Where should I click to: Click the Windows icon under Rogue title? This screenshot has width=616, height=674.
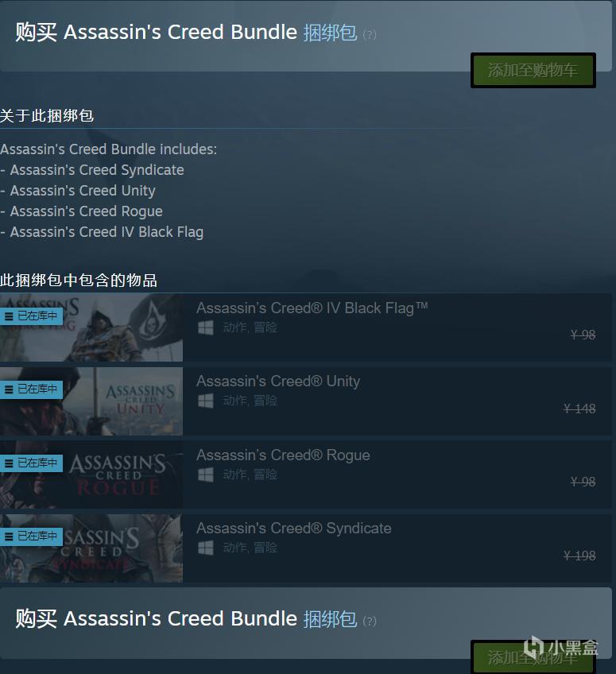click(206, 475)
